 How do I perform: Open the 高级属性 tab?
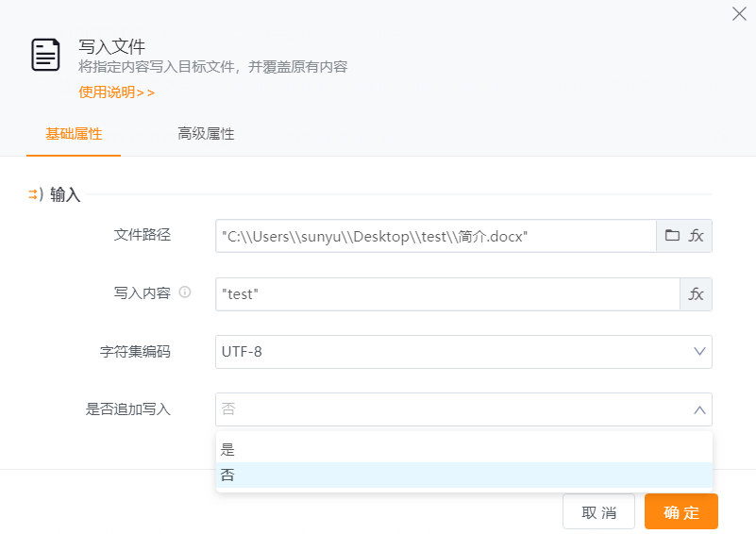click(x=206, y=134)
